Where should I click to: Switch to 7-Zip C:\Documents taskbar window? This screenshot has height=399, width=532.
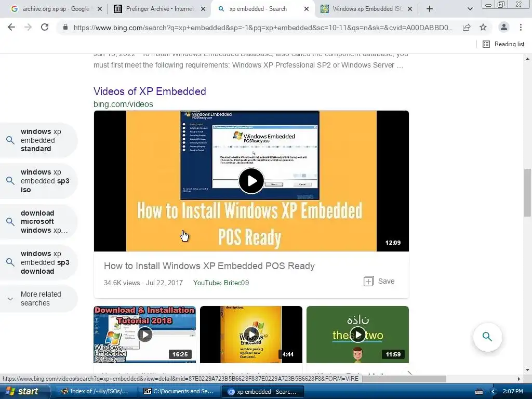179,391
